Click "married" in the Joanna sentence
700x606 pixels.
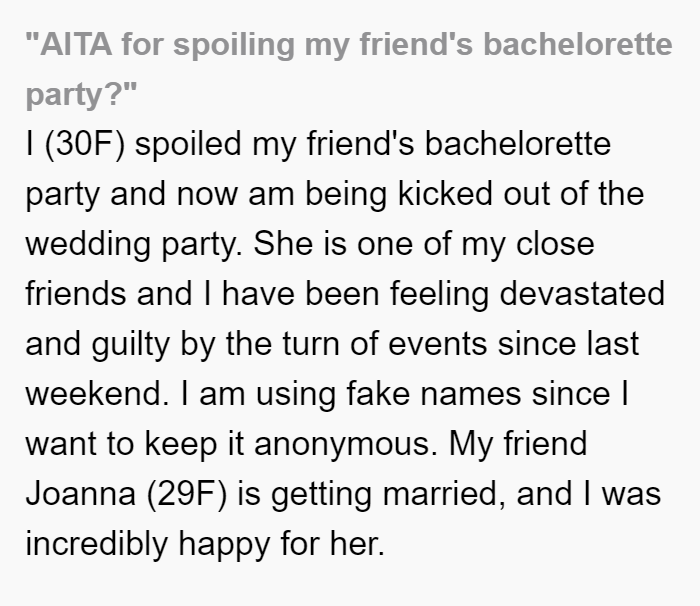(444, 494)
